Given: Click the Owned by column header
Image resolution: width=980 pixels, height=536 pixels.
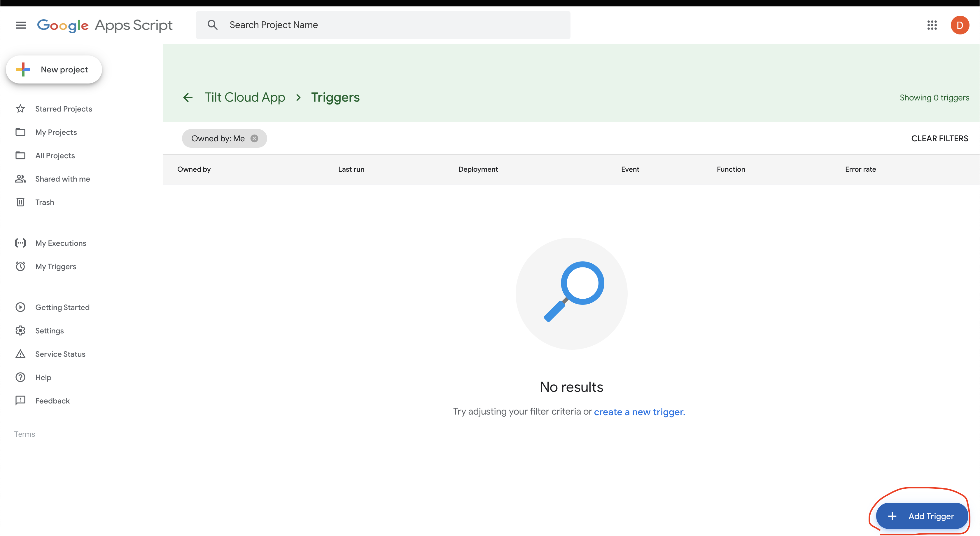Looking at the screenshot, I should click(194, 169).
